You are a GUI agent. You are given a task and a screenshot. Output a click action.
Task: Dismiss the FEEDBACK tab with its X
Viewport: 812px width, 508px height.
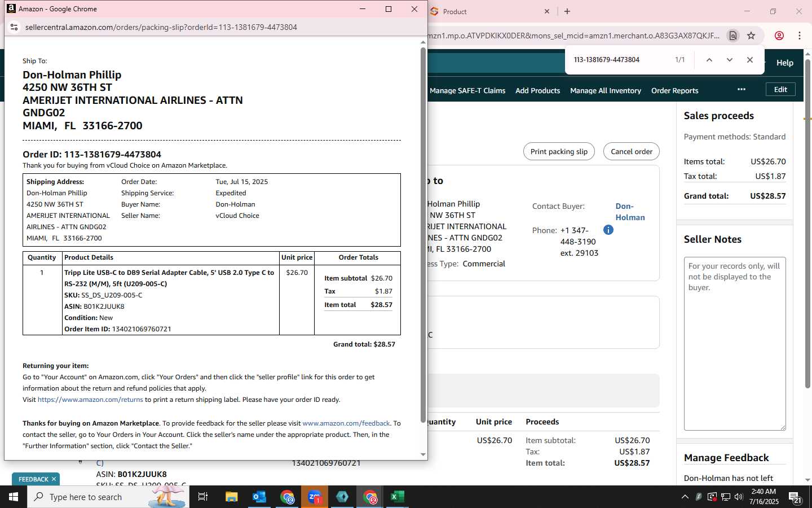[x=54, y=479]
